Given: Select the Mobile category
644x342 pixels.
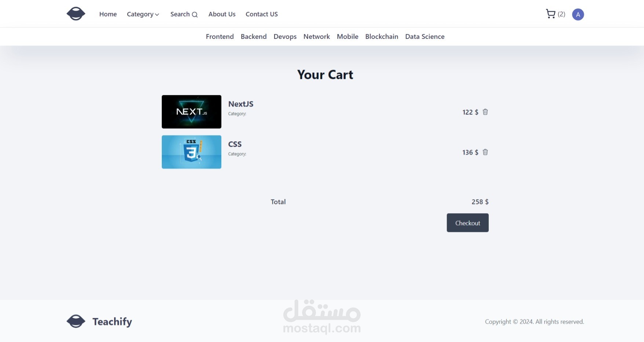Looking at the screenshot, I should [348, 36].
